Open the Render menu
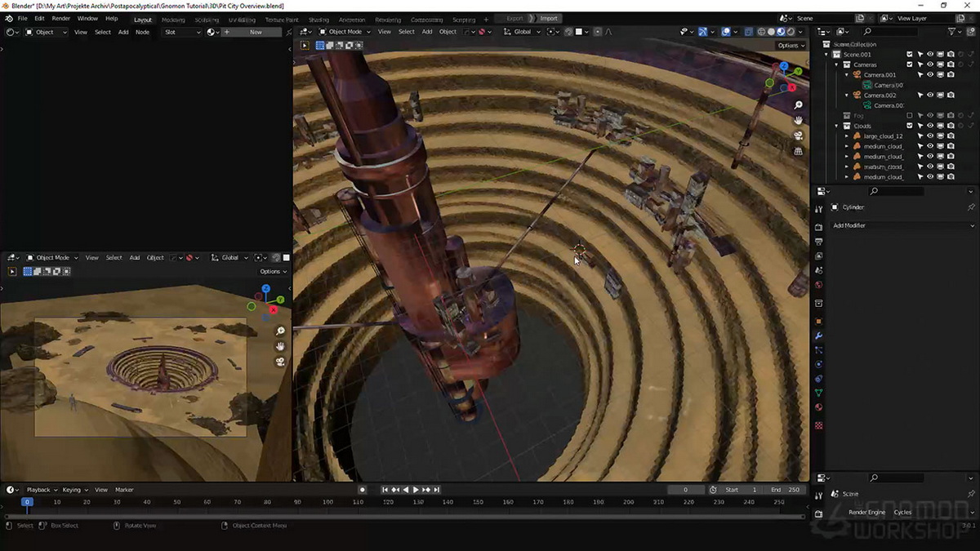This screenshot has height=551, width=980. pos(61,18)
